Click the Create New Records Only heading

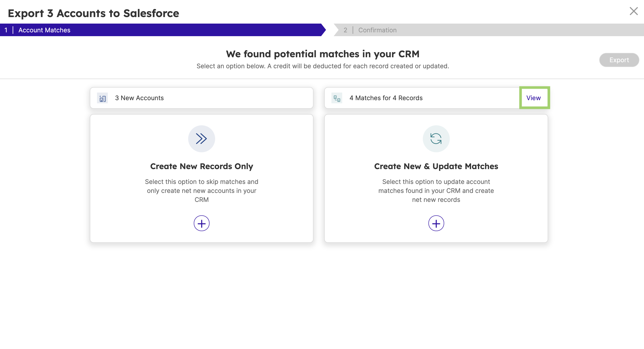(x=201, y=166)
